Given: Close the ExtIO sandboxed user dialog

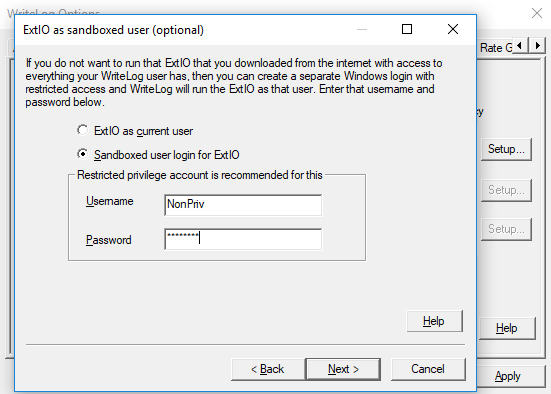Looking at the screenshot, I should tap(453, 29).
